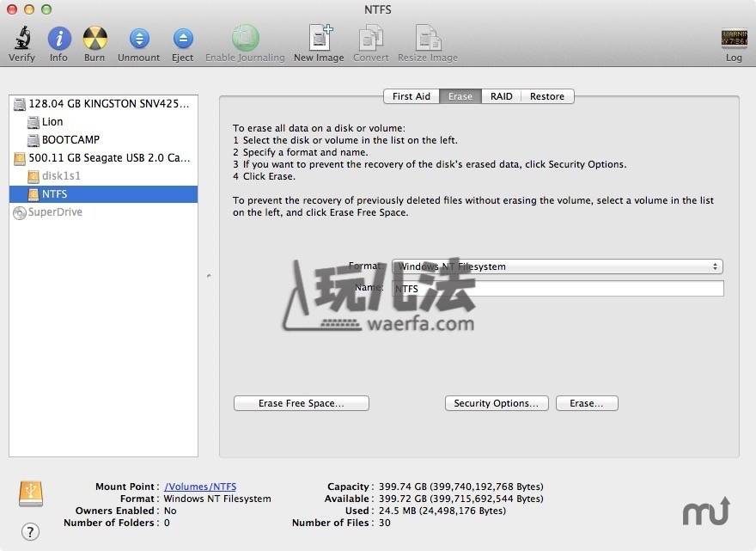Switch to the First Aid tab
The width and height of the screenshot is (756, 551).
coord(411,96)
